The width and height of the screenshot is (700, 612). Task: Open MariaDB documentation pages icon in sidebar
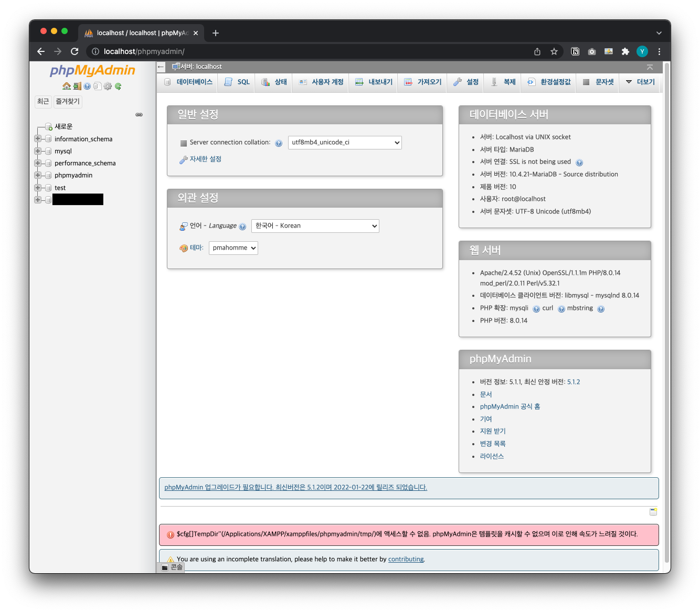[98, 86]
